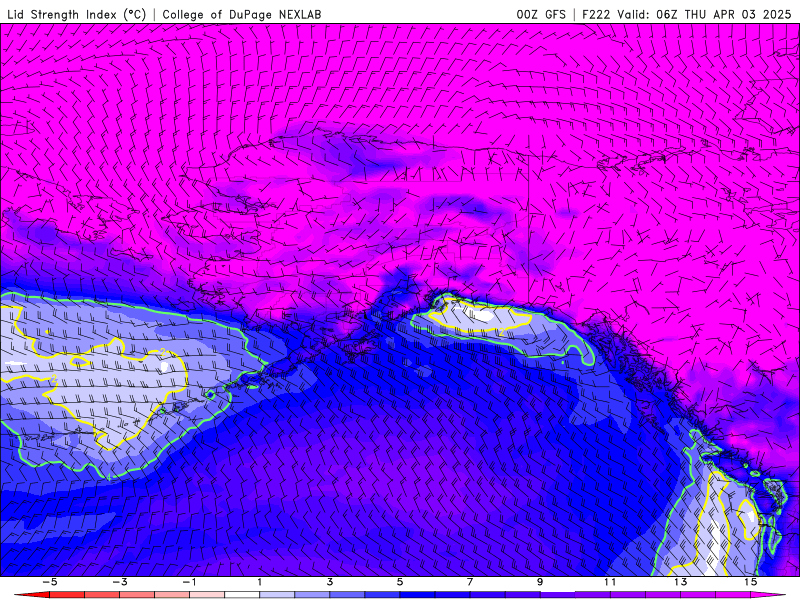Pick the white colorbar swatch left of 1
The image size is (800, 600).
pos(242,595)
